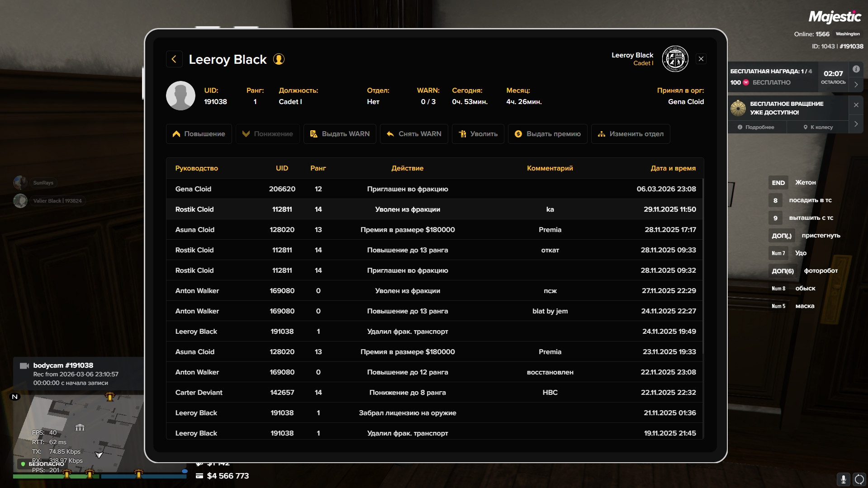The image size is (868, 488).
Task: Open Подробнее link in spin notification
Action: coord(756,127)
